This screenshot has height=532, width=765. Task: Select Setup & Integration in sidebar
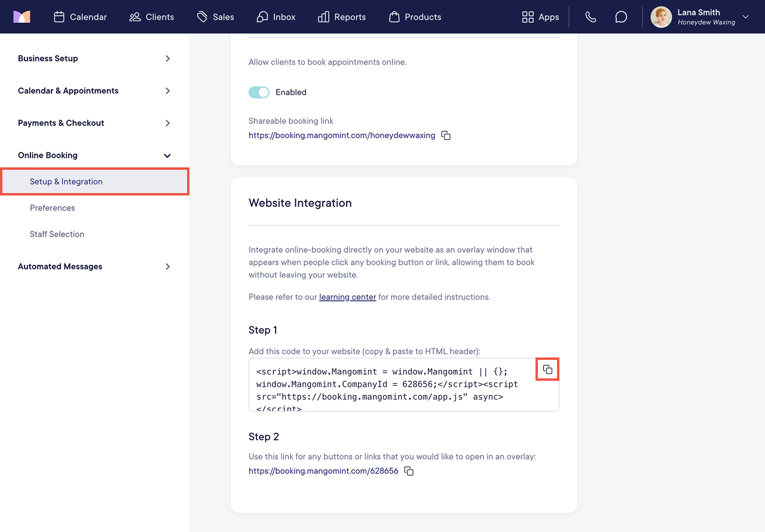[94, 182]
